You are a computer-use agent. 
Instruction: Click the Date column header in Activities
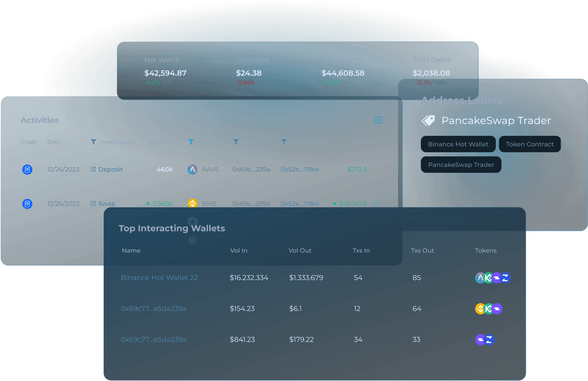point(54,142)
